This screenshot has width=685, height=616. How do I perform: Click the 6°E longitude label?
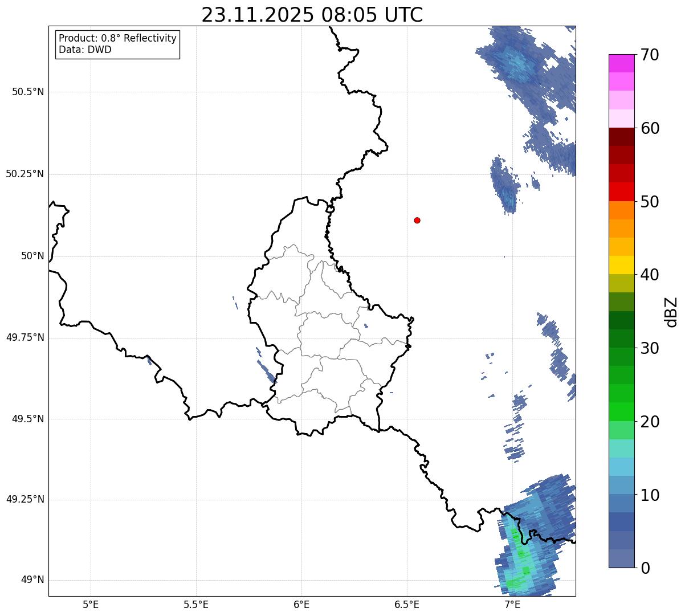[x=301, y=604]
